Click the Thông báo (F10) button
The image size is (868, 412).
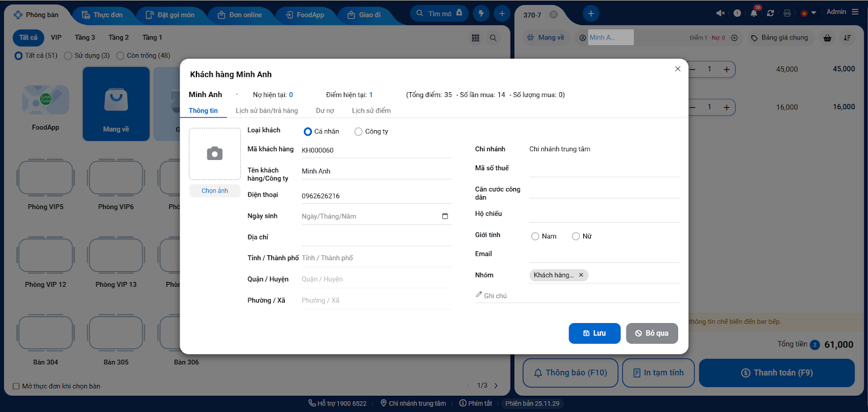(x=570, y=373)
